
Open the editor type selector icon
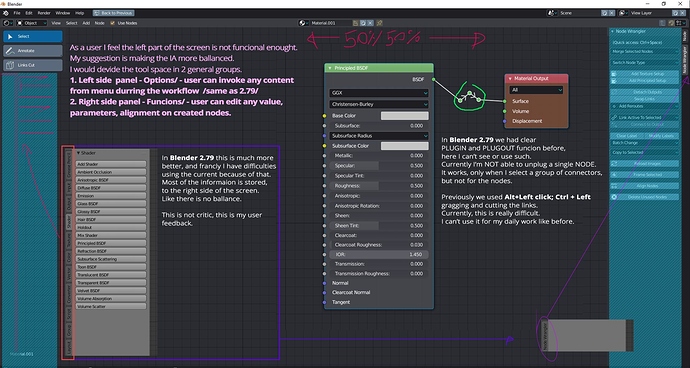8,23
